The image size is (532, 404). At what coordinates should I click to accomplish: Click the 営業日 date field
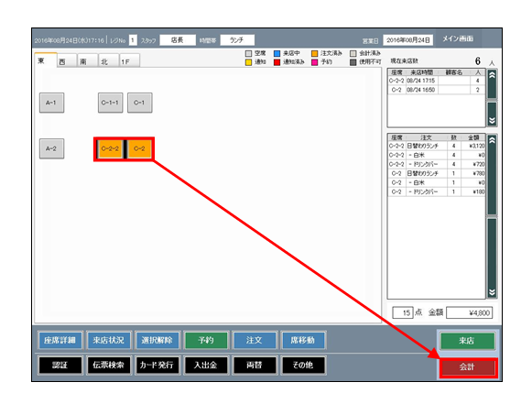[408, 40]
